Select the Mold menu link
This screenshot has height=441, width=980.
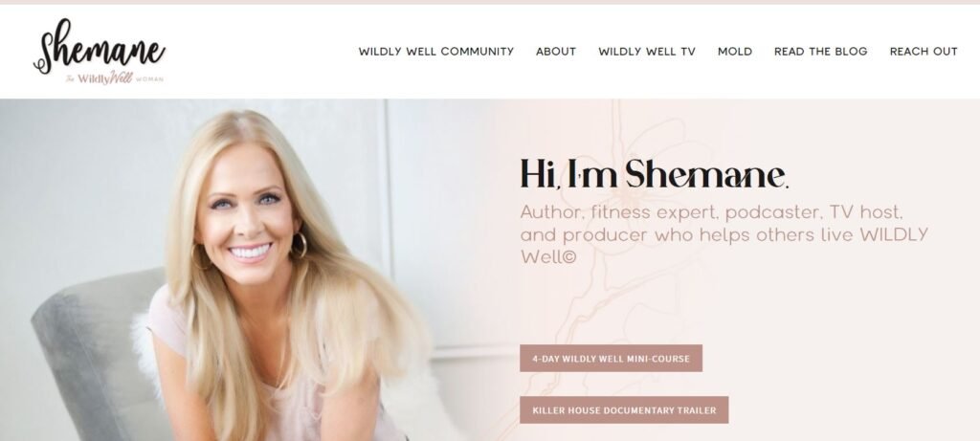(x=734, y=52)
